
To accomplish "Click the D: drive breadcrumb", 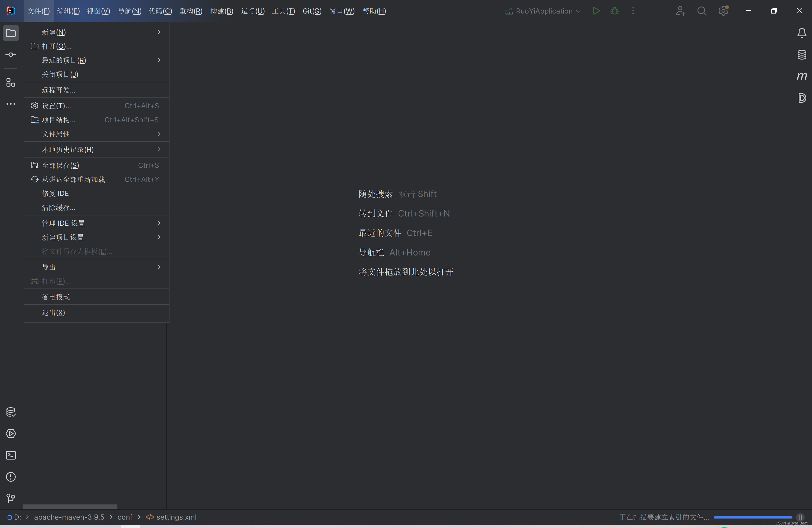I will click(x=14, y=517).
